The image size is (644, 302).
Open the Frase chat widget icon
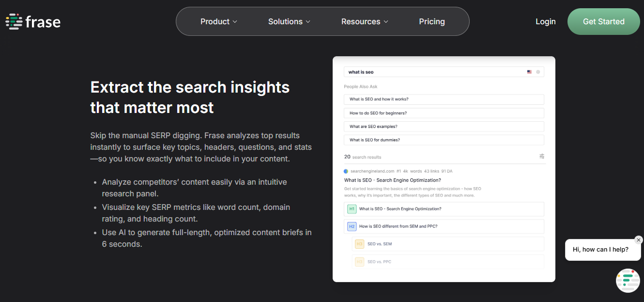(628, 281)
